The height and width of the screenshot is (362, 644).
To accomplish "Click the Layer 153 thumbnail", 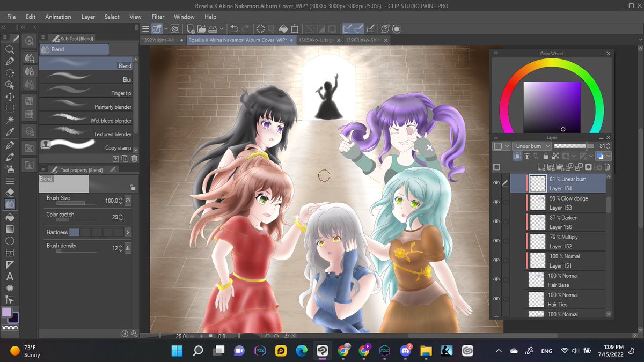I will pos(538,203).
